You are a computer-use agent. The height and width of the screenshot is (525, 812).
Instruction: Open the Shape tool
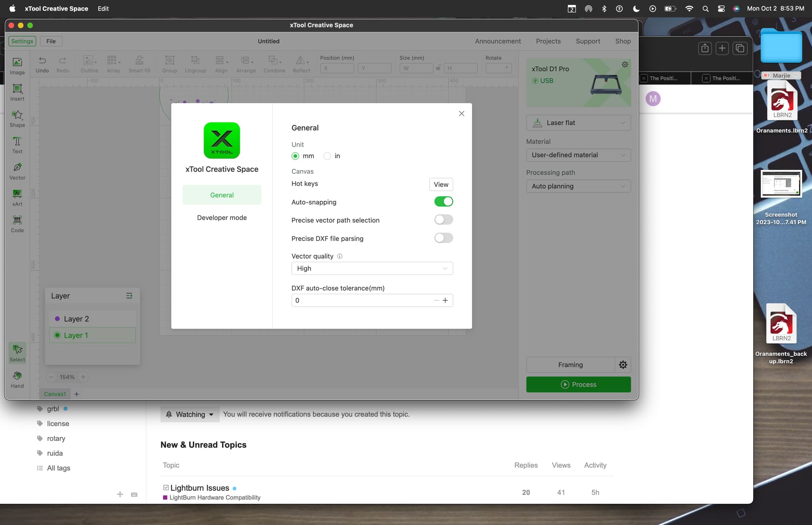pos(17,118)
